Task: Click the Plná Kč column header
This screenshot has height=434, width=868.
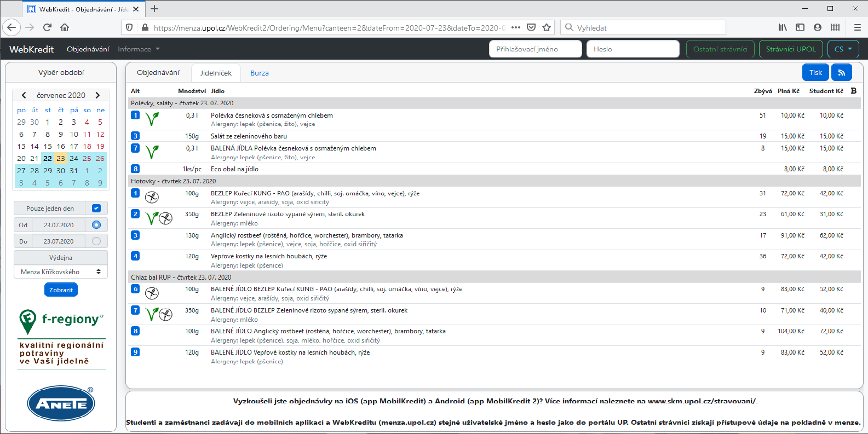Action: [789, 91]
